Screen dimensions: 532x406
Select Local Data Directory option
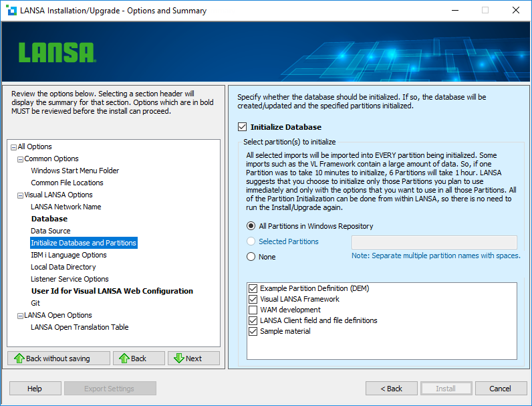pyautogui.click(x=63, y=267)
